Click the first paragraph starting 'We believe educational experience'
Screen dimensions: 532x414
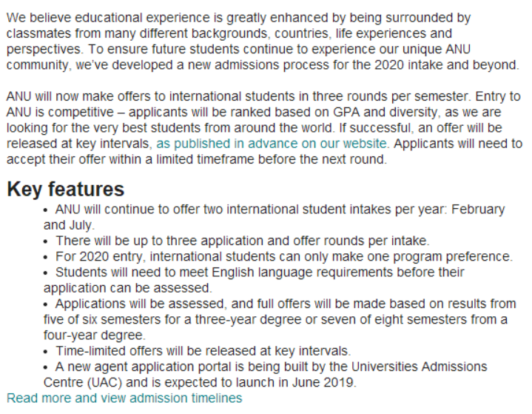point(263,41)
